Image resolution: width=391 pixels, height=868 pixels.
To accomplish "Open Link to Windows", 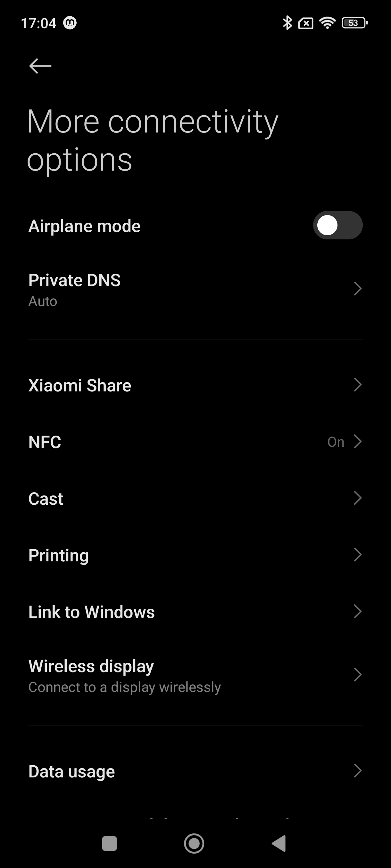I will coord(91,612).
